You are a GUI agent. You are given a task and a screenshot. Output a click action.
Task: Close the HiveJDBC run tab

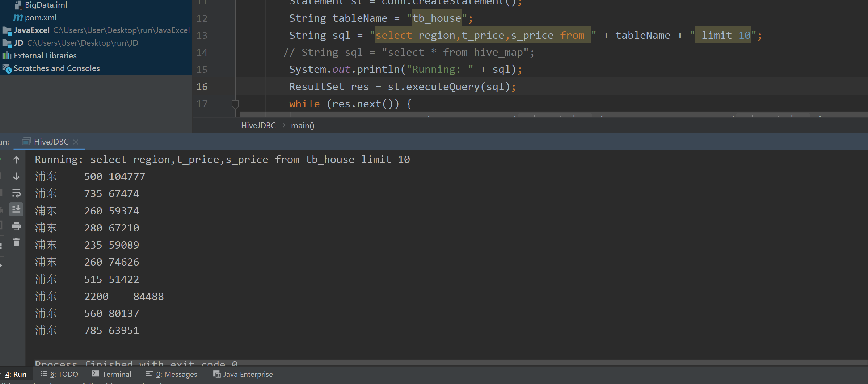point(76,142)
